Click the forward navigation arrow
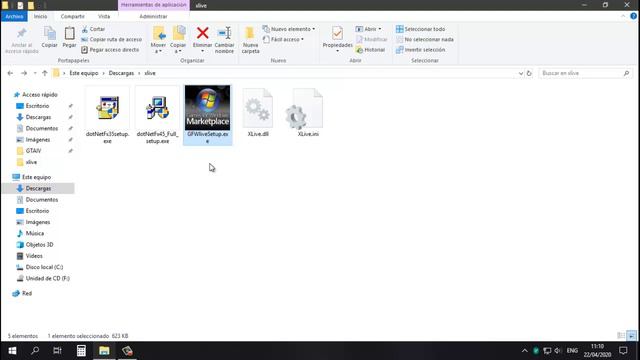The width and height of the screenshot is (640, 360). point(24,73)
